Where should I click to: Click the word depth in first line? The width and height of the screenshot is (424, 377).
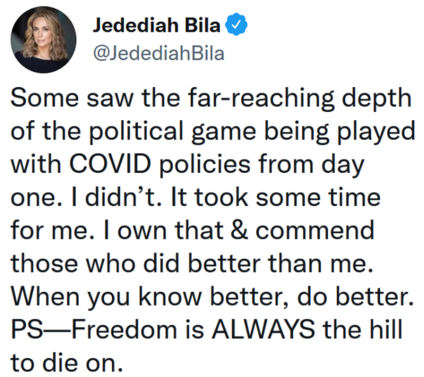tap(376, 99)
